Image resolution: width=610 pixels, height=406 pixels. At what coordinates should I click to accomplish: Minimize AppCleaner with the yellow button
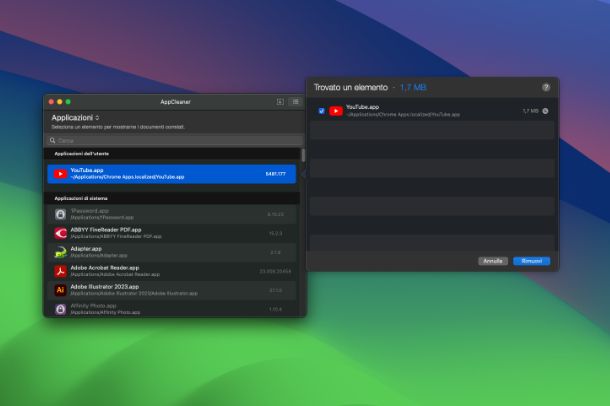(x=60, y=102)
